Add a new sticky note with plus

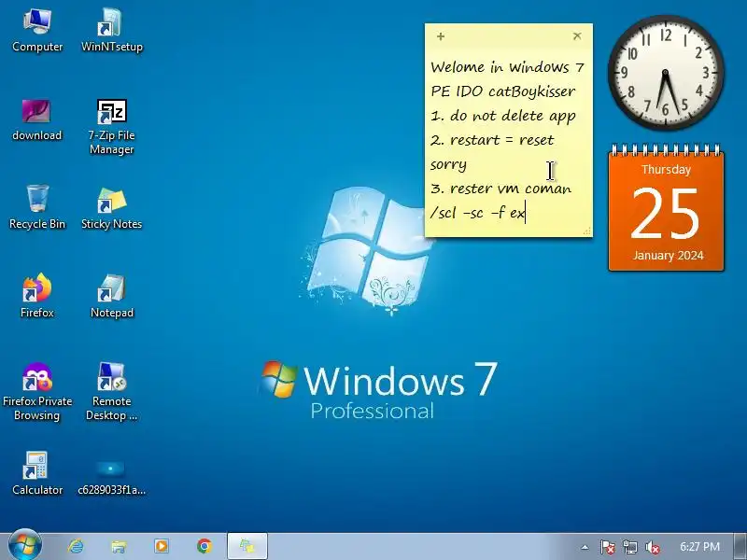(x=441, y=36)
